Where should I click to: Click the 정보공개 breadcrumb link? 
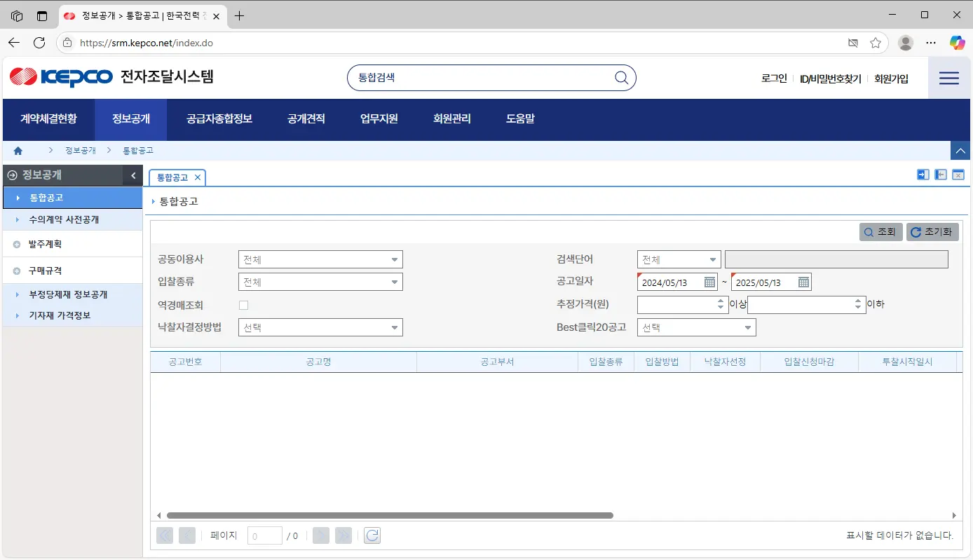pos(81,151)
